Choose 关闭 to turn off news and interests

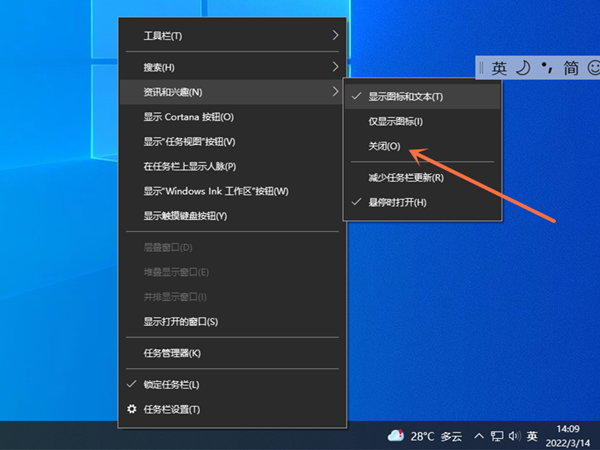(384, 146)
